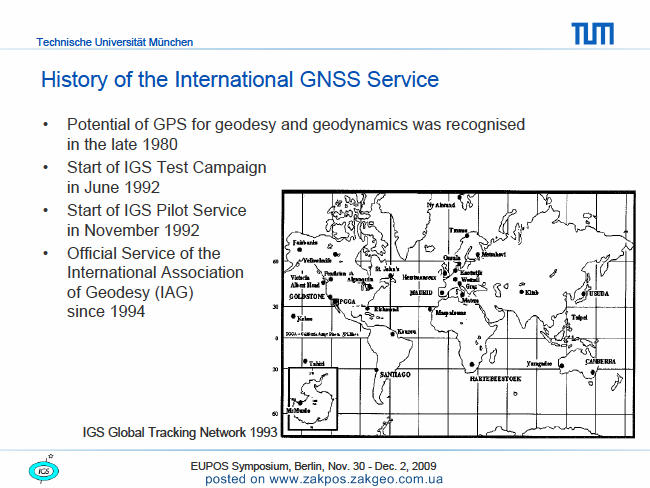Select the SANTIAGO station label on map
650x488 pixels.
(395, 374)
